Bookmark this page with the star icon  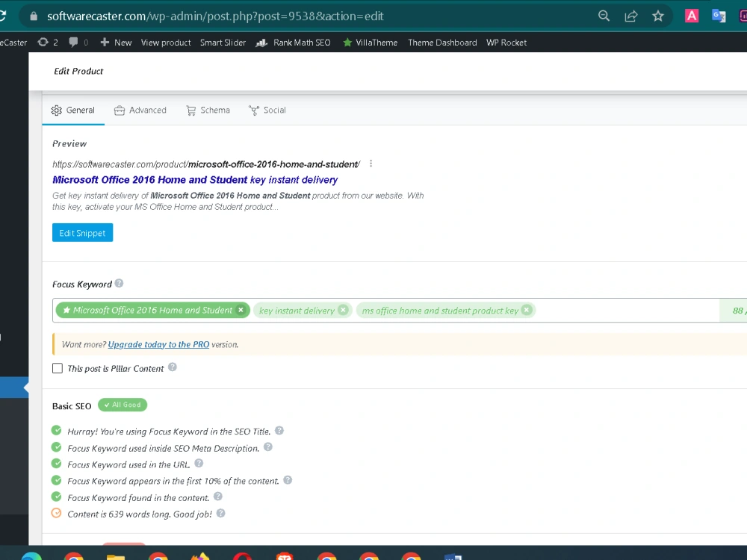658,16
